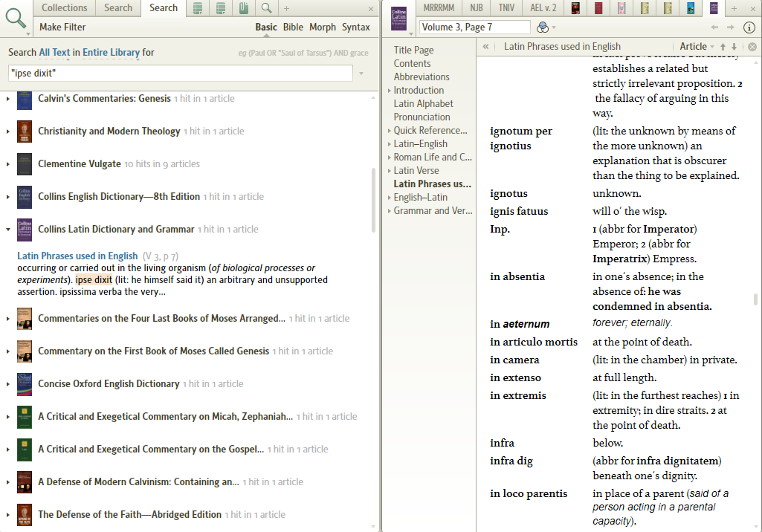Dismiss the locator bar with circled X
This screenshot has width=762, height=532.
[752, 47]
